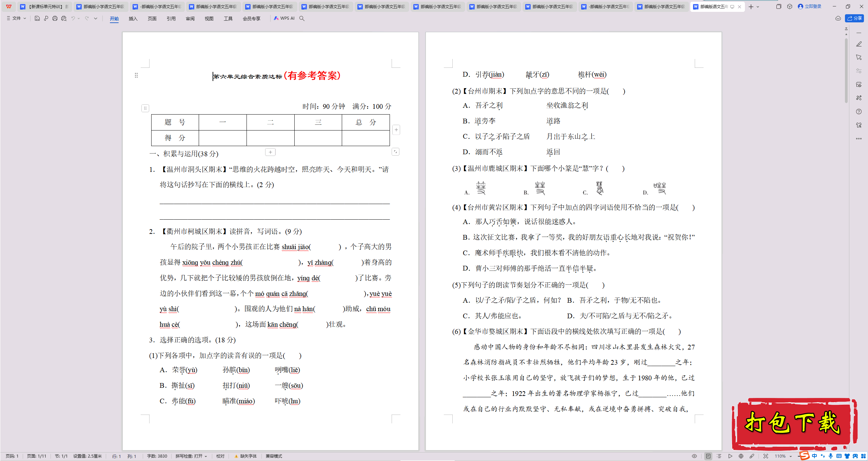
Task: Open the zoom 110% dropdown arrow
Action: click(791, 456)
